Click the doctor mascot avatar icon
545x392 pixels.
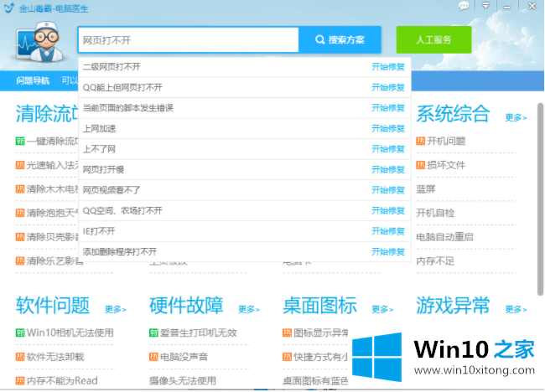tap(39, 42)
